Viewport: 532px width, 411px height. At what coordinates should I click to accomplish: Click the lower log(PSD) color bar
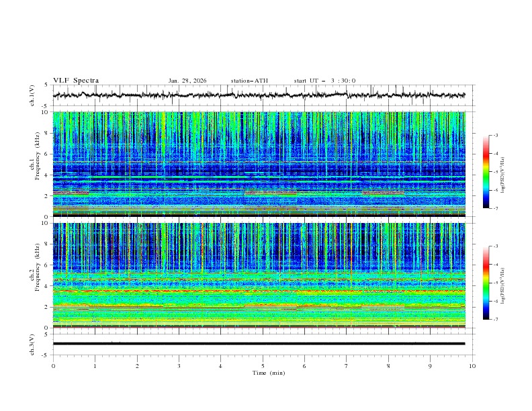486,283
